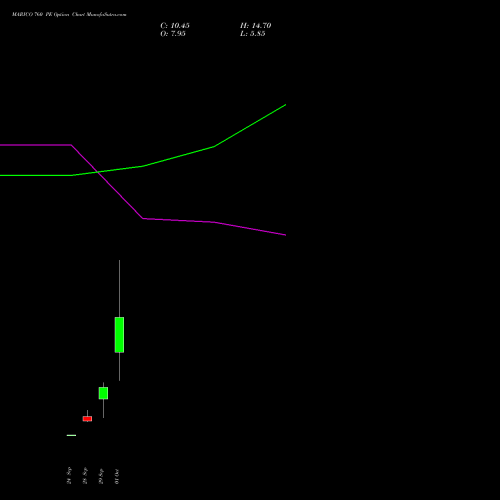The height and width of the screenshot is (500, 500).
Task: Click the small red candlestick body
Action: point(87,419)
